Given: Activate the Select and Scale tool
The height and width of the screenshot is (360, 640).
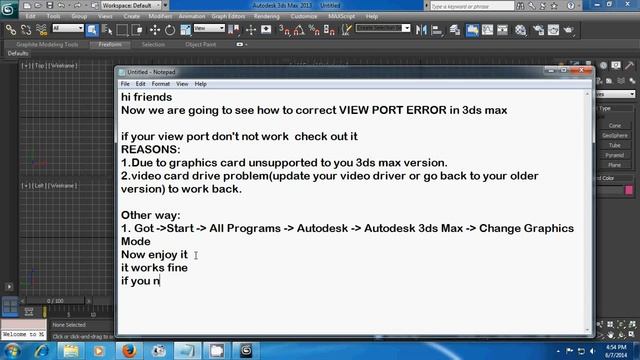Looking at the screenshot, I should tap(186, 30).
